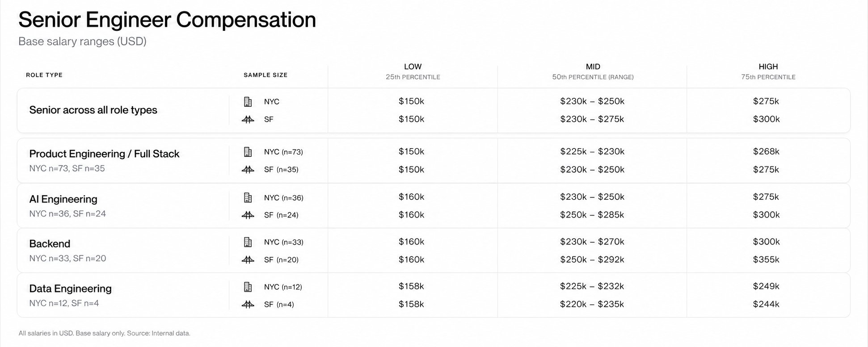The width and height of the screenshot is (868, 347).
Task: Select the ROLE TYPE column header
Action: (x=44, y=75)
